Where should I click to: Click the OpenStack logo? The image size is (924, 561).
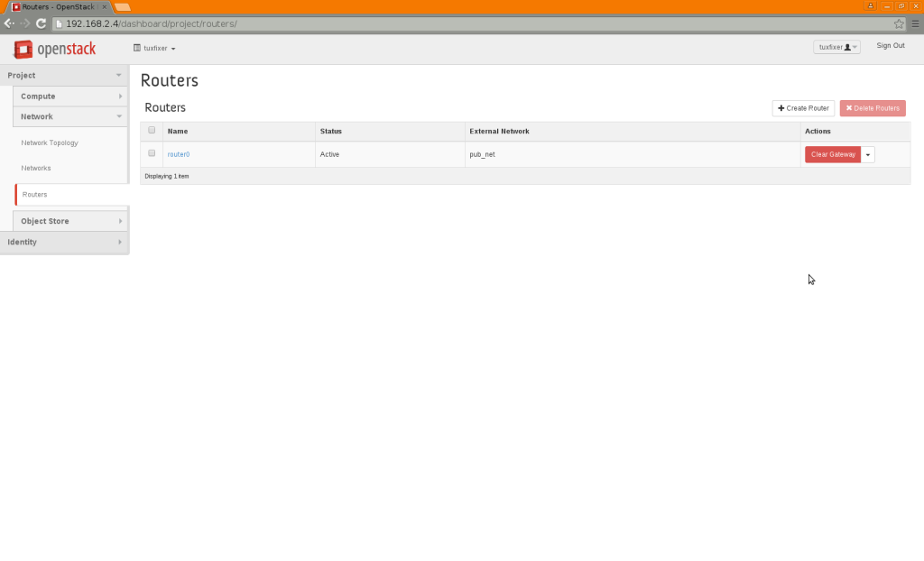pyautogui.click(x=54, y=49)
